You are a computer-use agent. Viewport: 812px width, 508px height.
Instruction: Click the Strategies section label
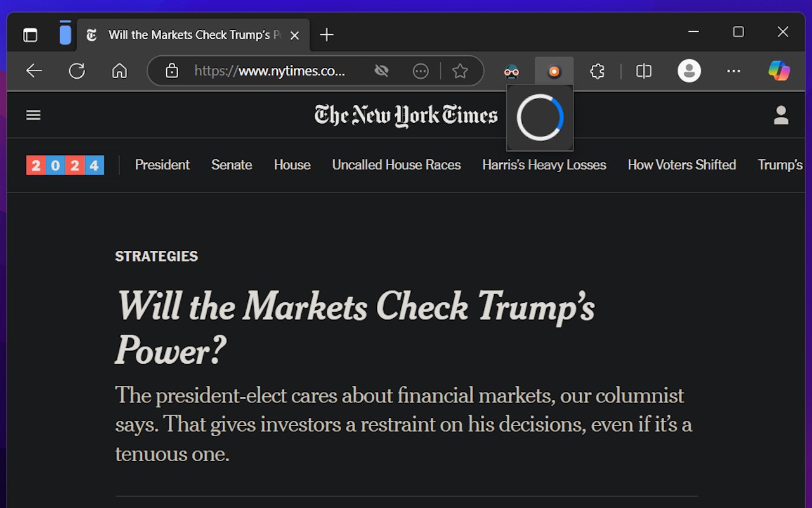point(157,257)
